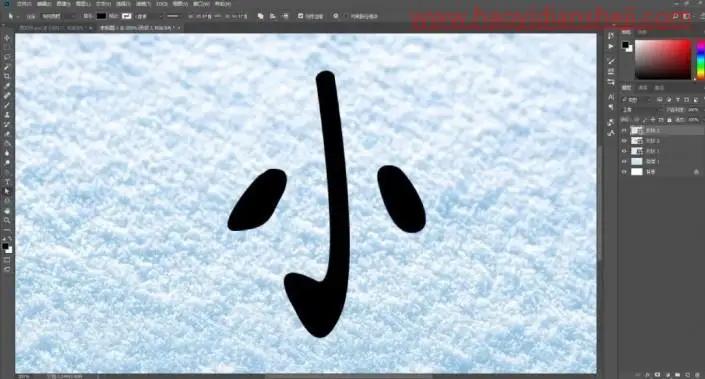
Task: Delete layer using trash icon
Action: click(697, 375)
